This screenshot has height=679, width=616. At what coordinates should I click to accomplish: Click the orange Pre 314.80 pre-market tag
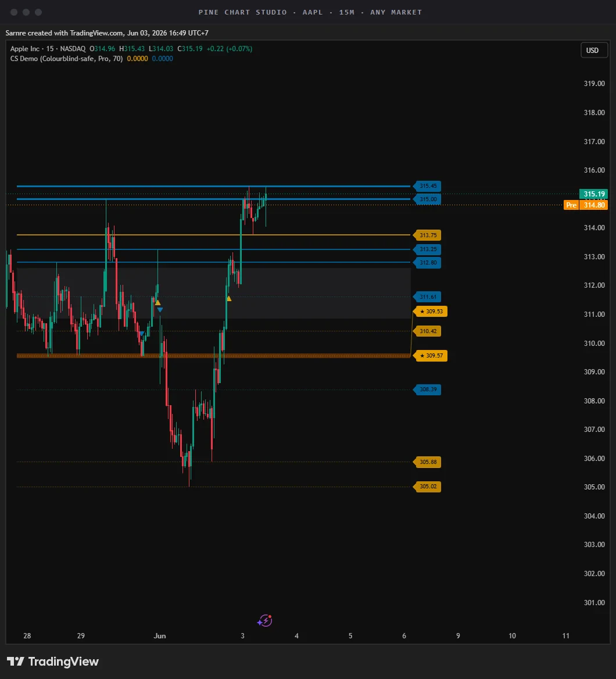point(586,205)
